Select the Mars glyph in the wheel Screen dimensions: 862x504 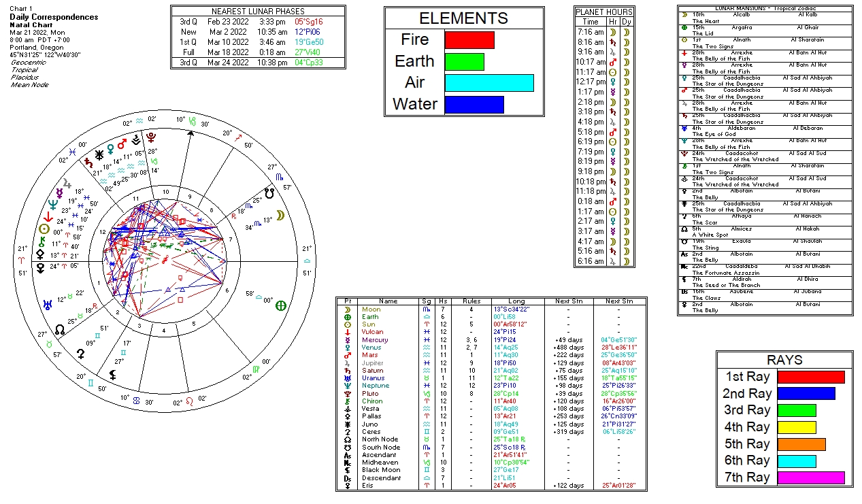pos(122,144)
